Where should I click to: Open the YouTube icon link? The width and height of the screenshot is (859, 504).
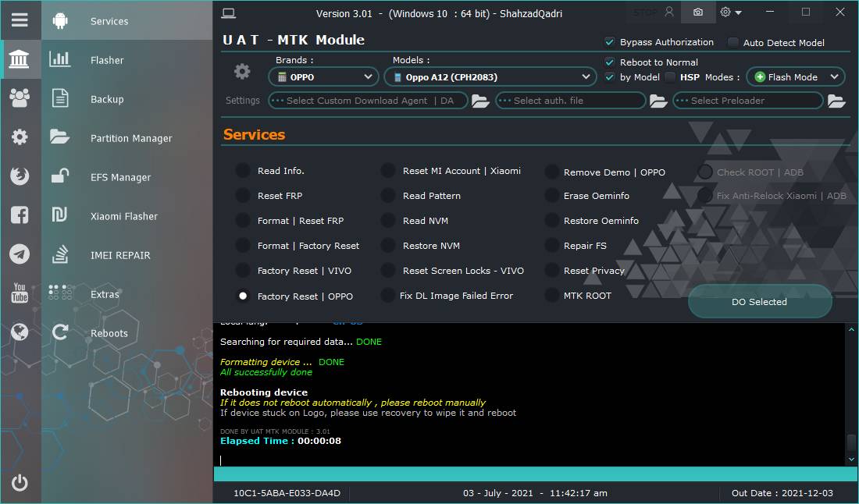pos(20,293)
